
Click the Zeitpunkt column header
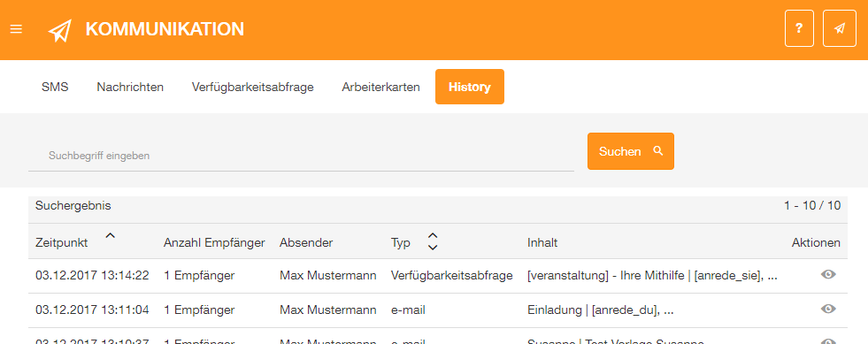pyautogui.click(x=61, y=242)
